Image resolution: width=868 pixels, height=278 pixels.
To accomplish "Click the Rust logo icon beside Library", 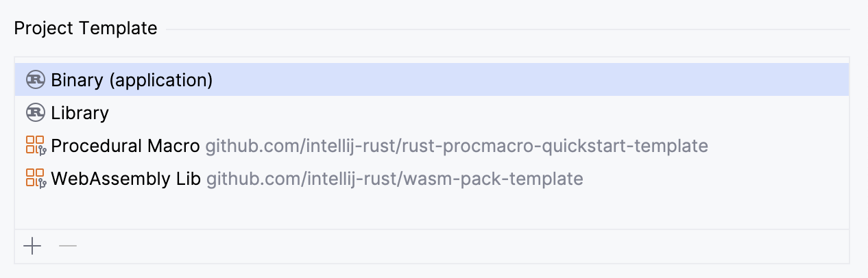I will pyautogui.click(x=35, y=113).
